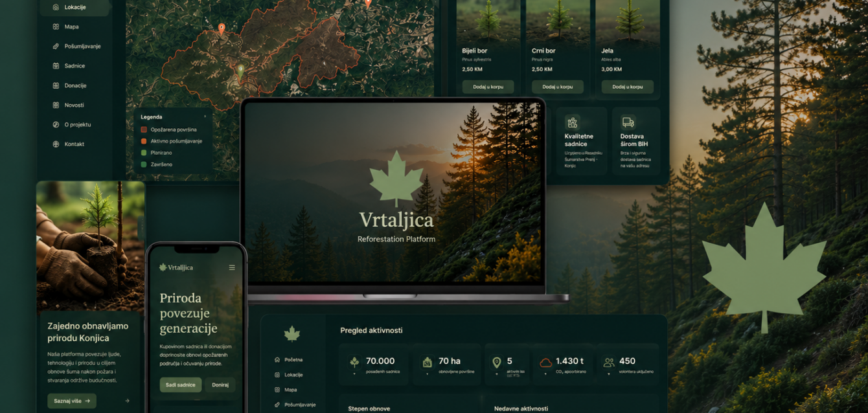Click the Opožarena površina legend color swatch

click(x=144, y=129)
